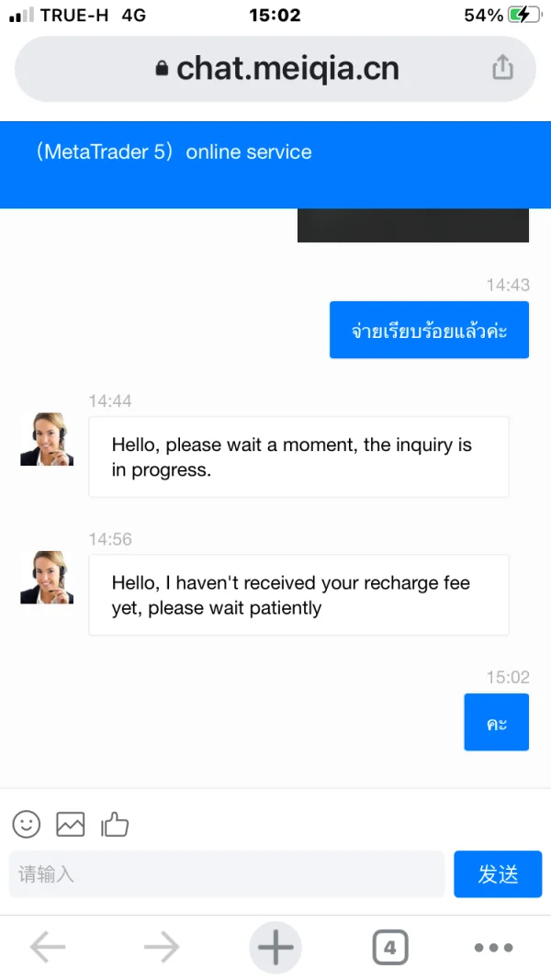Screen dimensions: 551x980
Task: Focus the 请输入 message input field
Action: point(227,873)
